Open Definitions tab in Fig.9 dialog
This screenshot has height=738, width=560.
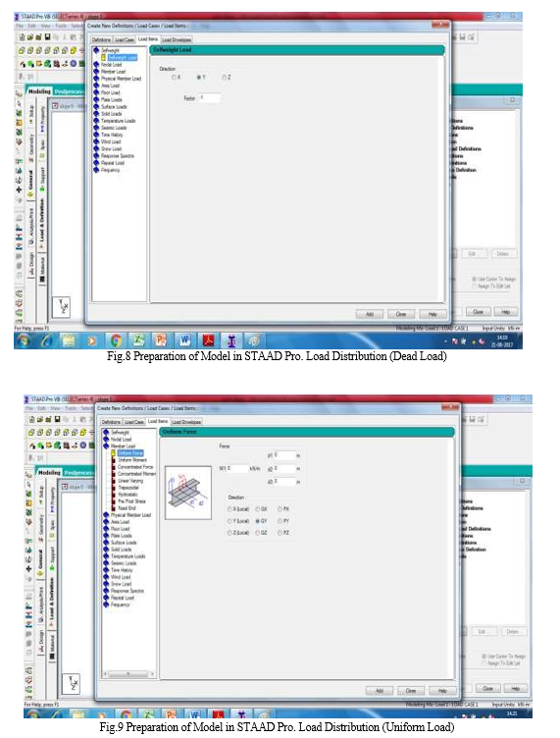[112, 422]
